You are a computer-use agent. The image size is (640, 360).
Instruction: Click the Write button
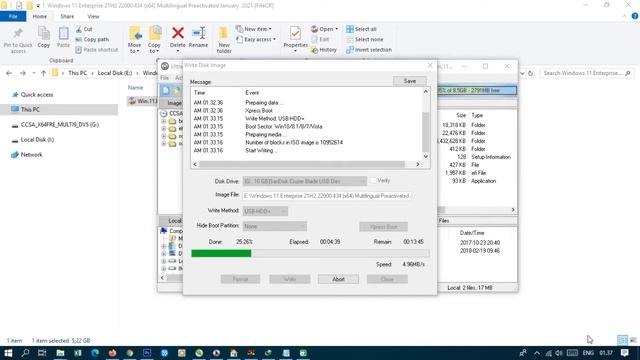tap(289, 279)
